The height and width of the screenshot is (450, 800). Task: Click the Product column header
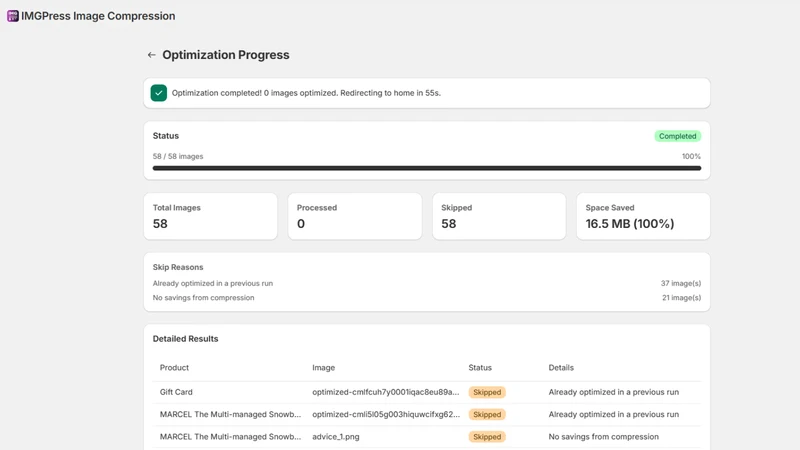click(x=174, y=367)
